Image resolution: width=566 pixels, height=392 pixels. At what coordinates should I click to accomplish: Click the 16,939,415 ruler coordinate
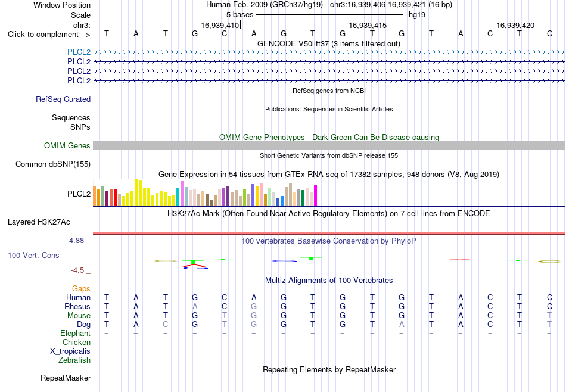(x=368, y=25)
